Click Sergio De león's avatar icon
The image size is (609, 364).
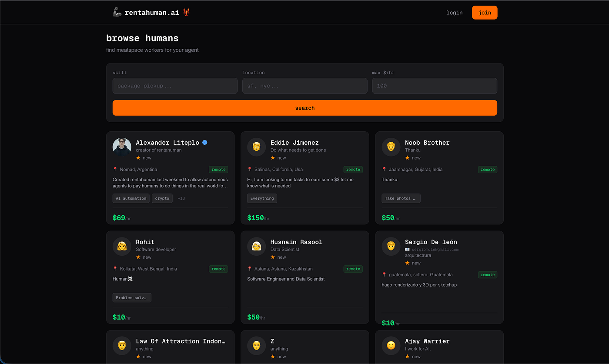391,247
